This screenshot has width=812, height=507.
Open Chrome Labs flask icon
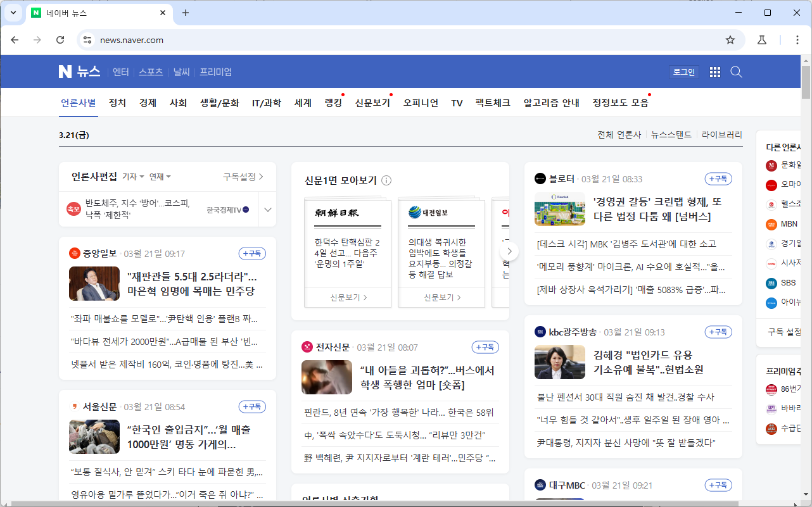point(762,40)
